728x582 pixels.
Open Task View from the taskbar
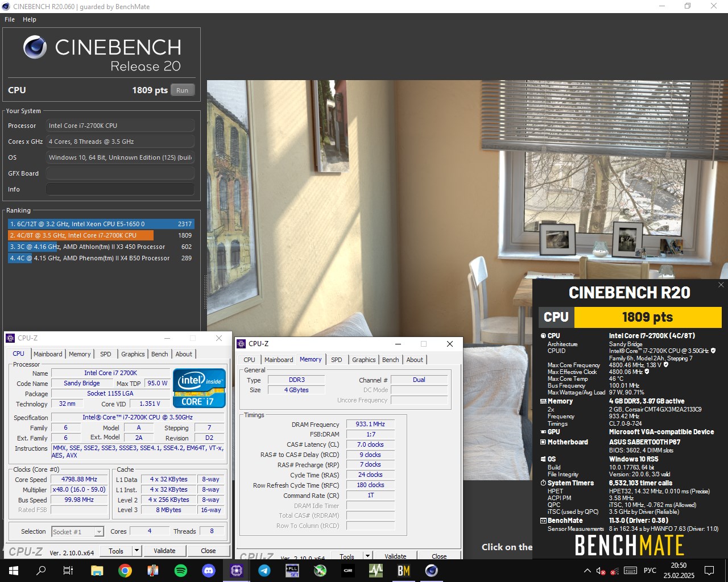(68, 570)
